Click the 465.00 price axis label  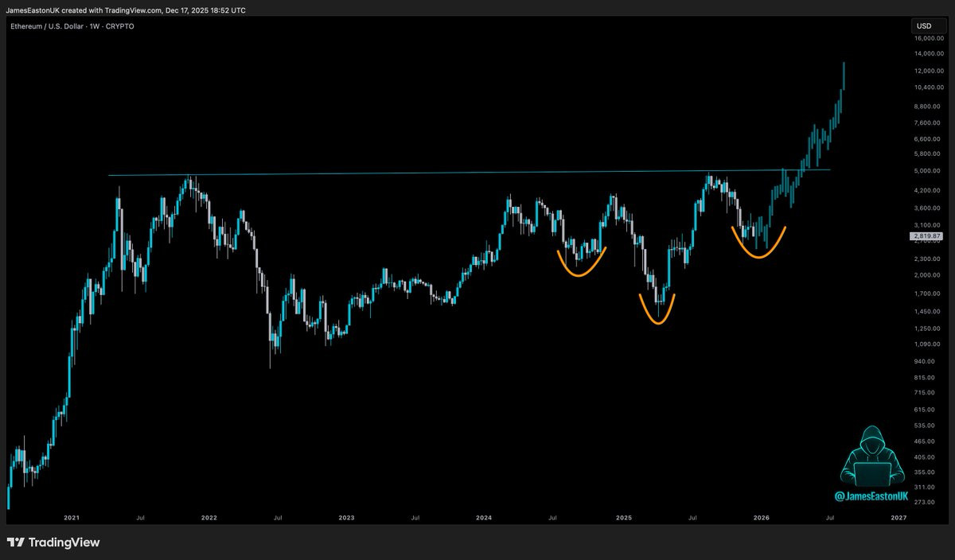(x=926, y=441)
